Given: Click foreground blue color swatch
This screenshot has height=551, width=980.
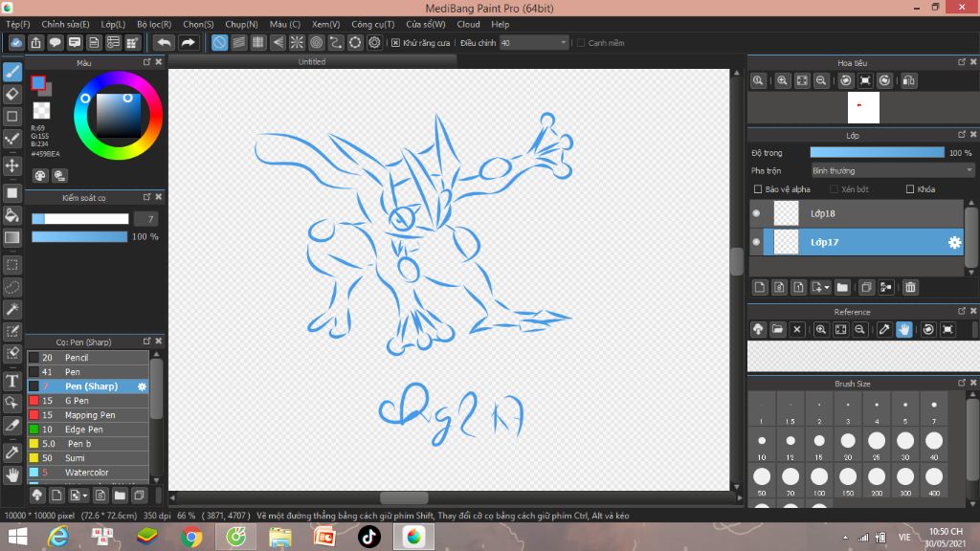Looking at the screenshot, I should (38, 83).
